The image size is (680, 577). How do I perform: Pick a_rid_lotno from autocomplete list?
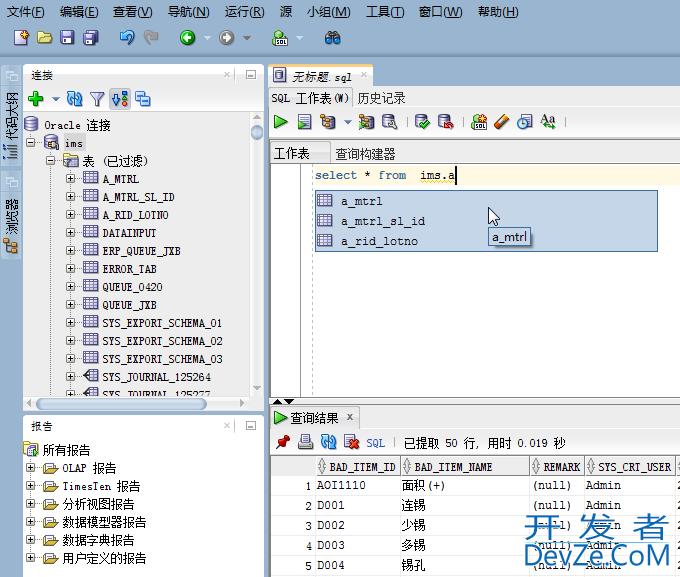[x=486, y=241]
